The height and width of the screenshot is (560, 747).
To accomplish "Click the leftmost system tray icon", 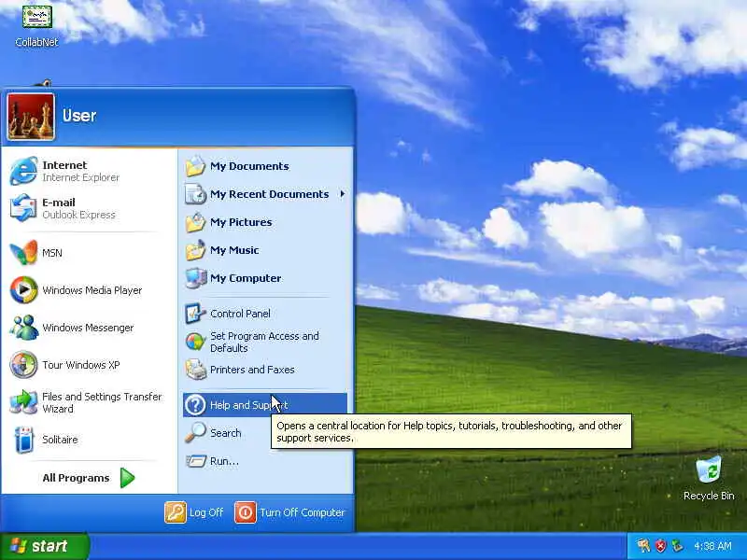I will point(643,545).
